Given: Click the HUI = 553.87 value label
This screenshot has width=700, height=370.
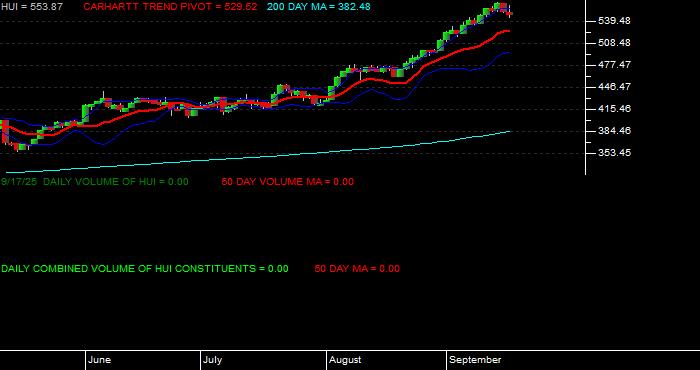Looking at the screenshot, I should [x=32, y=7].
